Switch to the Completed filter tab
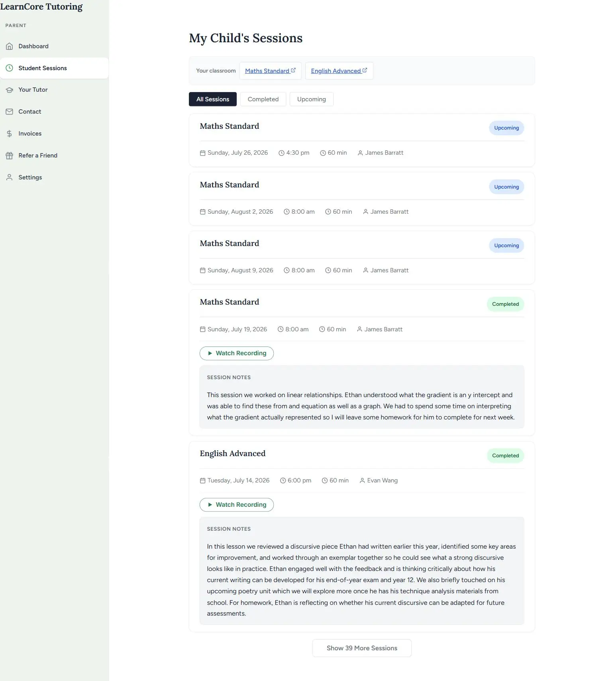This screenshot has height=681, width=616. point(263,99)
